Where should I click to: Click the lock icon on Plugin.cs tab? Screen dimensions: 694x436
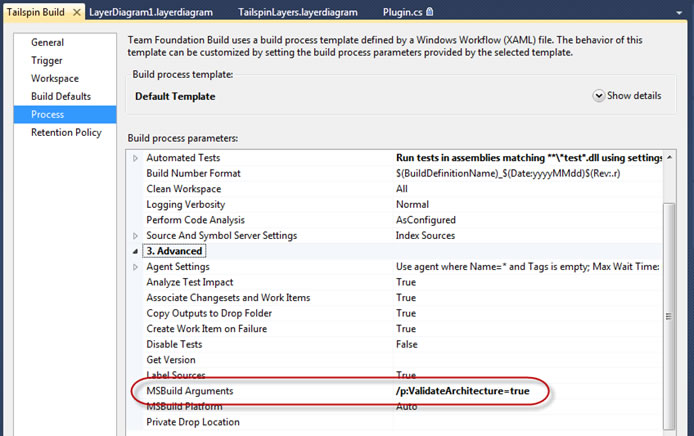pos(429,12)
